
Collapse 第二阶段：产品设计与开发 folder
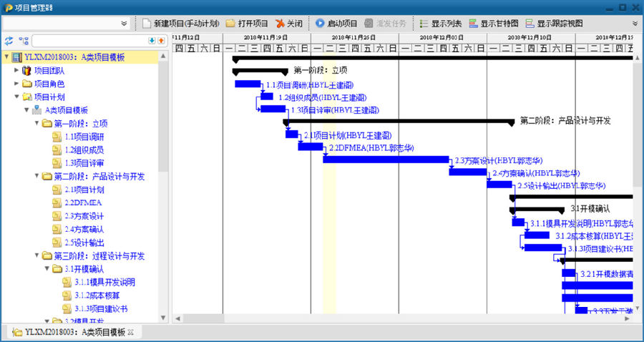(36, 177)
